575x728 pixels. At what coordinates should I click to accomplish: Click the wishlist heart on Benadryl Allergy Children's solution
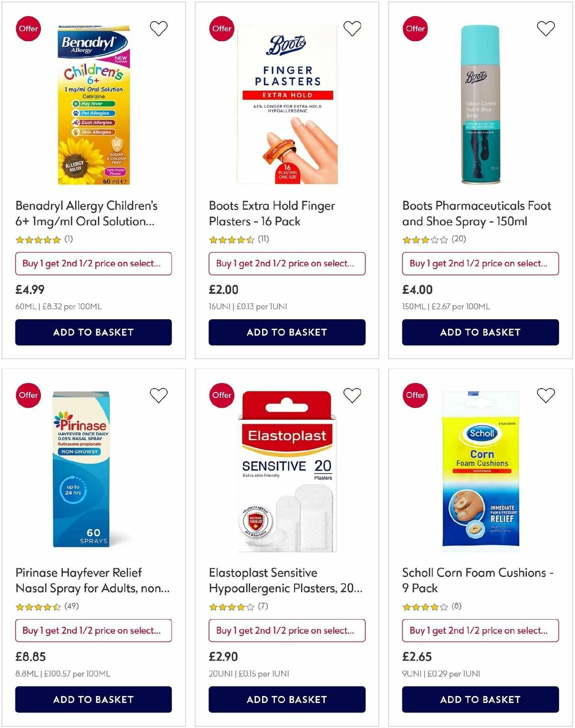(159, 28)
